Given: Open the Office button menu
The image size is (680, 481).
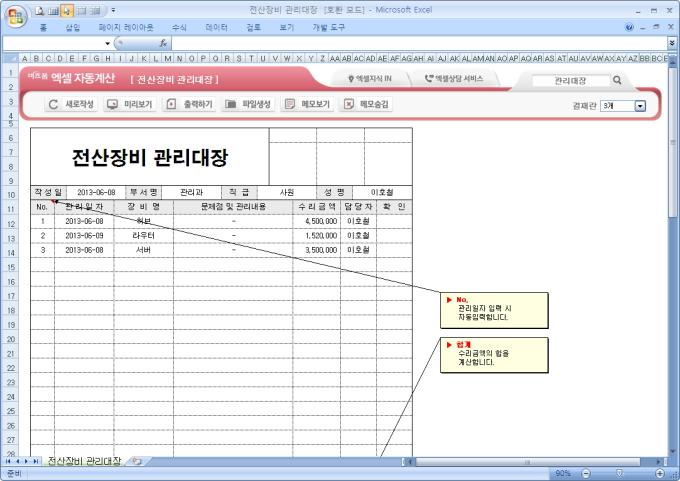Looking at the screenshot, I should pos(16,16).
